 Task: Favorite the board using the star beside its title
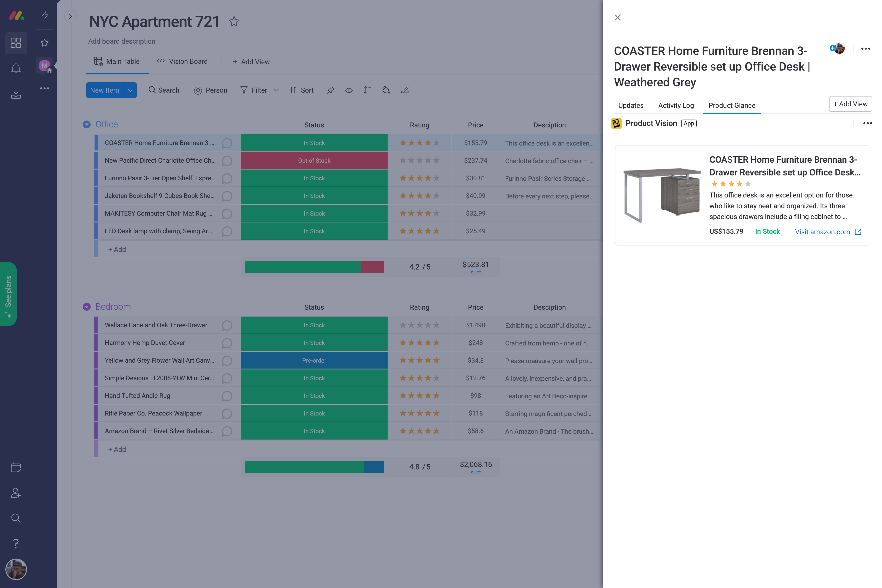pos(234,21)
